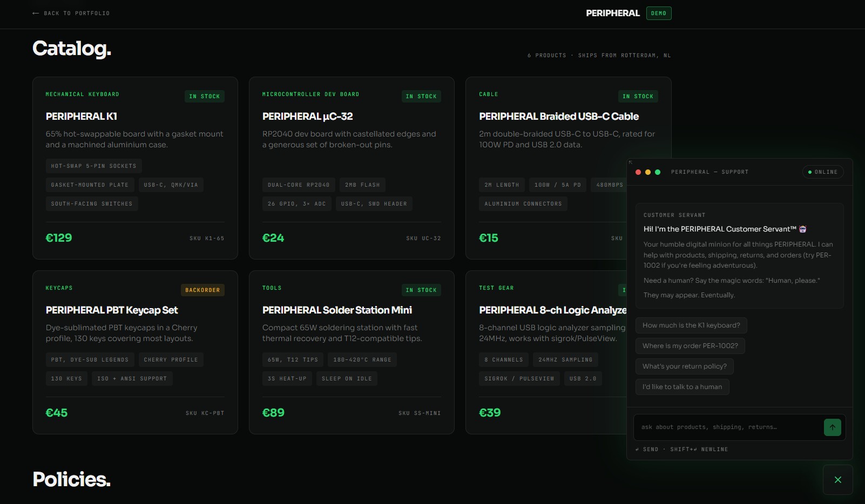Open the PERIPHERAL K1 product title

pyautogui.click(x=82, y=117)
